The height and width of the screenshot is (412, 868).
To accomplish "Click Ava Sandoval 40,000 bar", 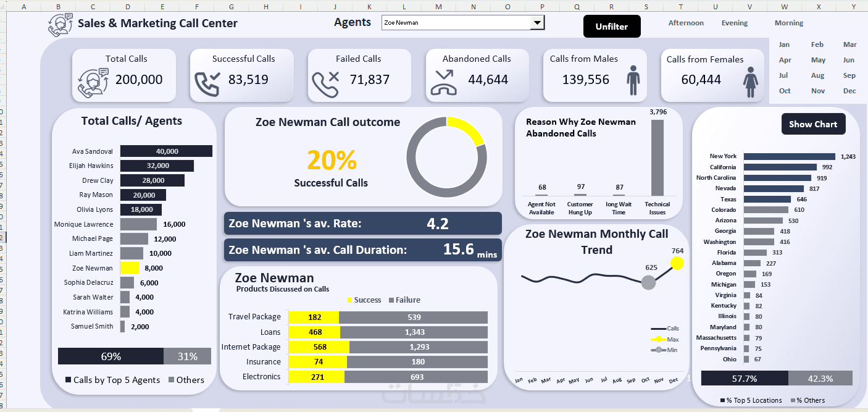I will [x=166, y=151].
